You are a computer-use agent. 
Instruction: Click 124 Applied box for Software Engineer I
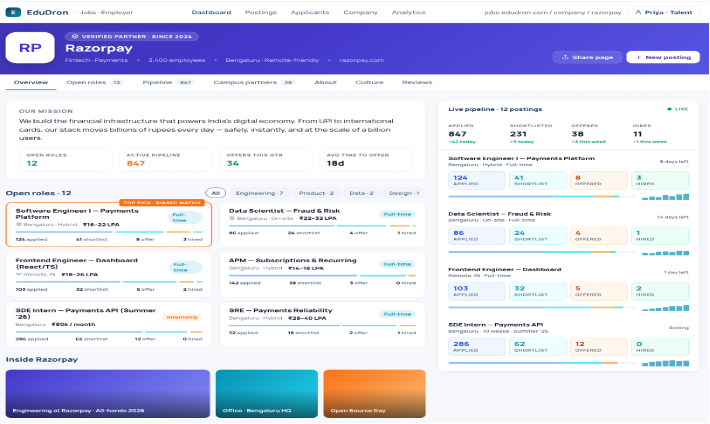[x=477, y=180]
